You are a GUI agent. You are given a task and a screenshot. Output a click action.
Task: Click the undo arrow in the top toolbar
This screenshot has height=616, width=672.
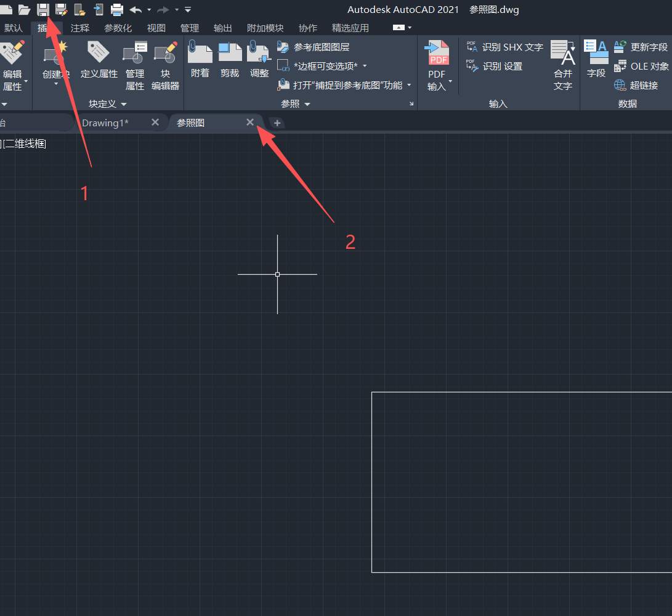click(136, 10)
